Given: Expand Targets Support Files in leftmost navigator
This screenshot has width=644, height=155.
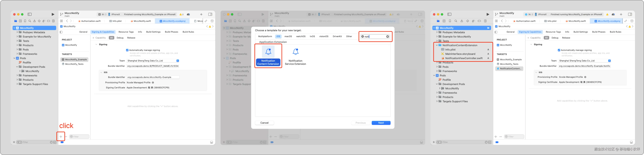Looking at the screenshot, I should click(17, 84).
